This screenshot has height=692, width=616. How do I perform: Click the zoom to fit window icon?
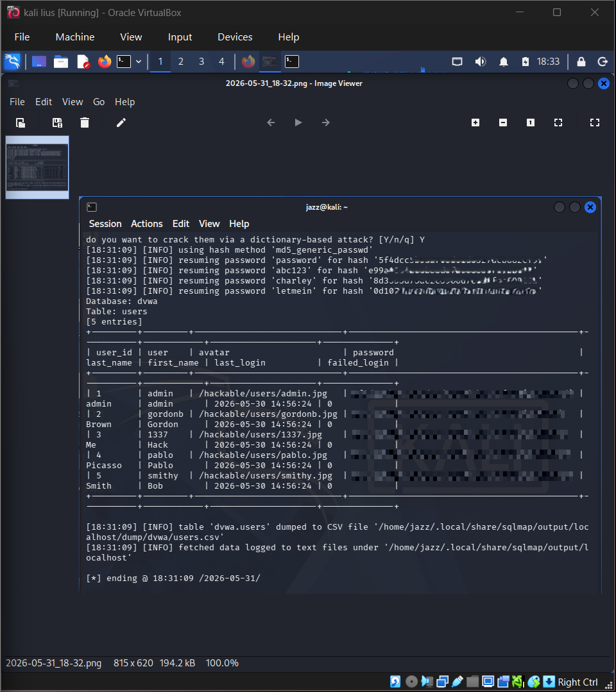(x=558, y=122)
